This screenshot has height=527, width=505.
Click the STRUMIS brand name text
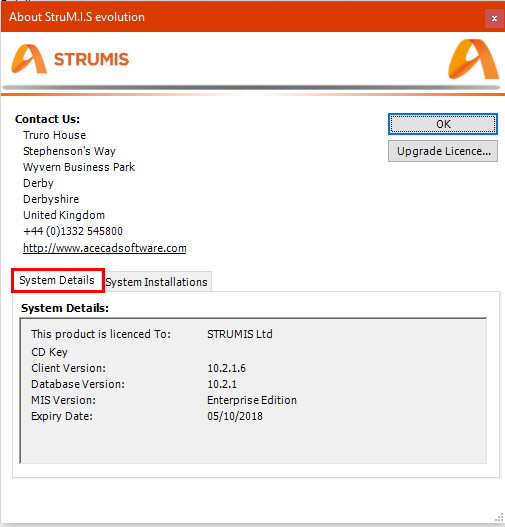click(91, 59)
